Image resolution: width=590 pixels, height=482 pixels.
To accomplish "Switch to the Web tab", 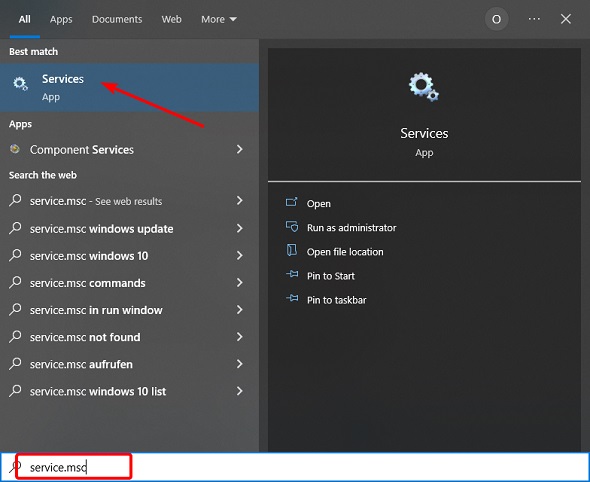I will pyautogui.click(x=172, y=19).
